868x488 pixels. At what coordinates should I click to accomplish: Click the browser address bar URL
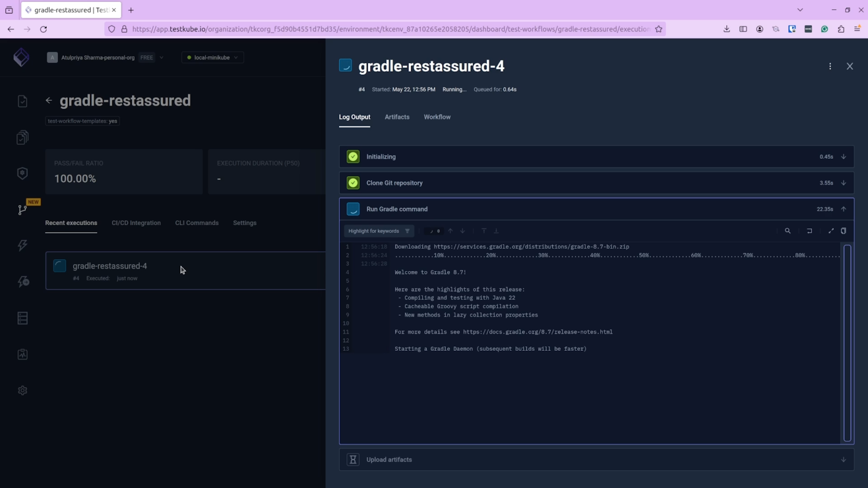click(x=391, y=29)
